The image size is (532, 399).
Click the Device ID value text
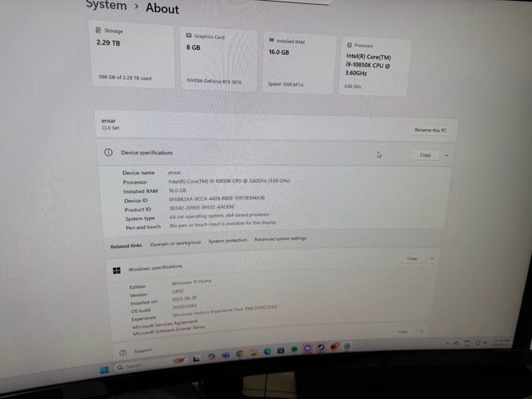[x=217, y=198]
